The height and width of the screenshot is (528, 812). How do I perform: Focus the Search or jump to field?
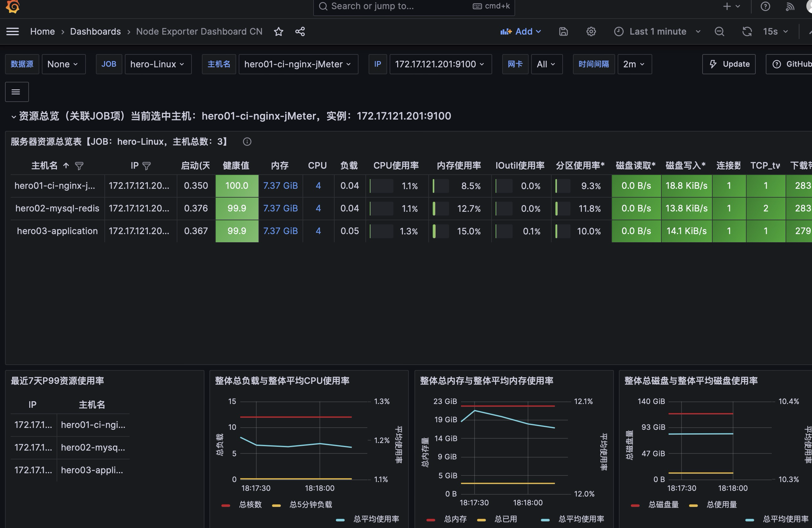point(414,6)
